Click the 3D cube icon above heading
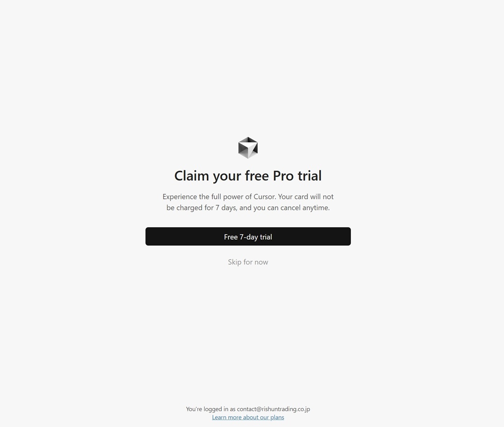504x427 pixels. [248, 147]
